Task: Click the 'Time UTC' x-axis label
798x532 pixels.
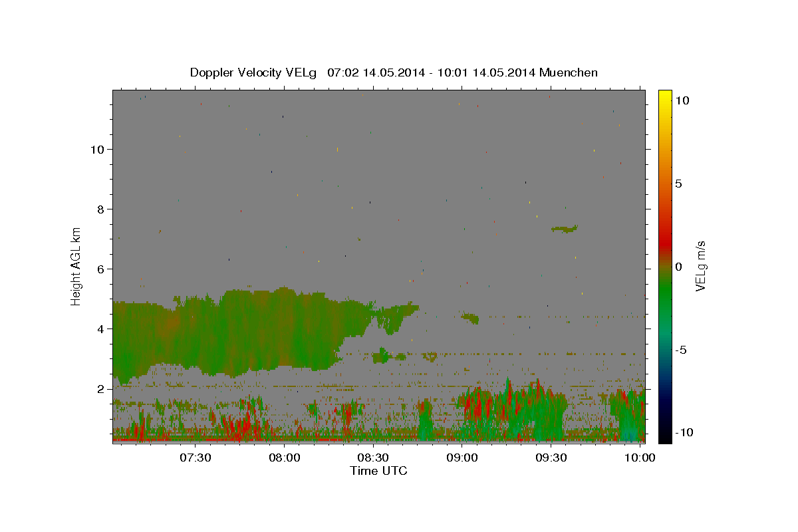Action: point(378,471)
